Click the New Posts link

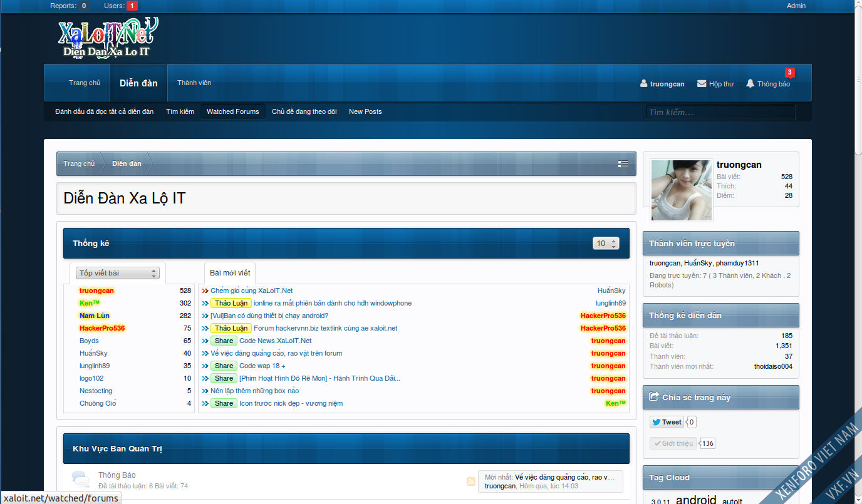pos(365,111)
